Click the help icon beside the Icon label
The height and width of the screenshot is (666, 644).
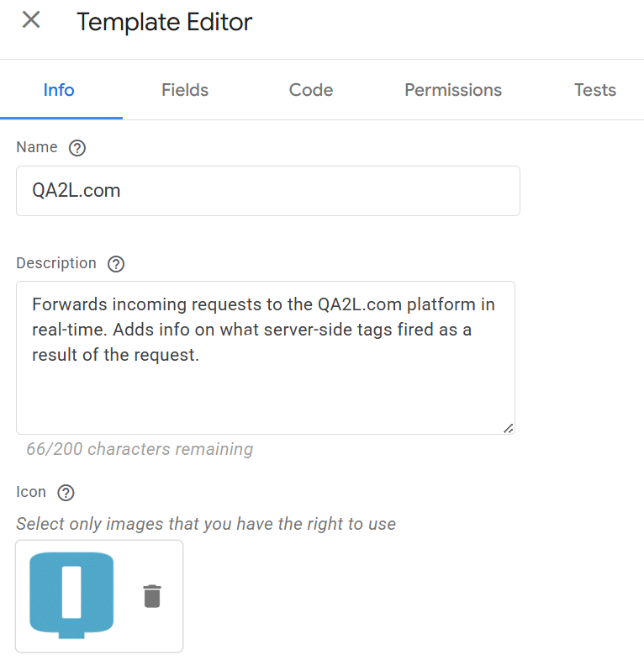tap(66, 493)
